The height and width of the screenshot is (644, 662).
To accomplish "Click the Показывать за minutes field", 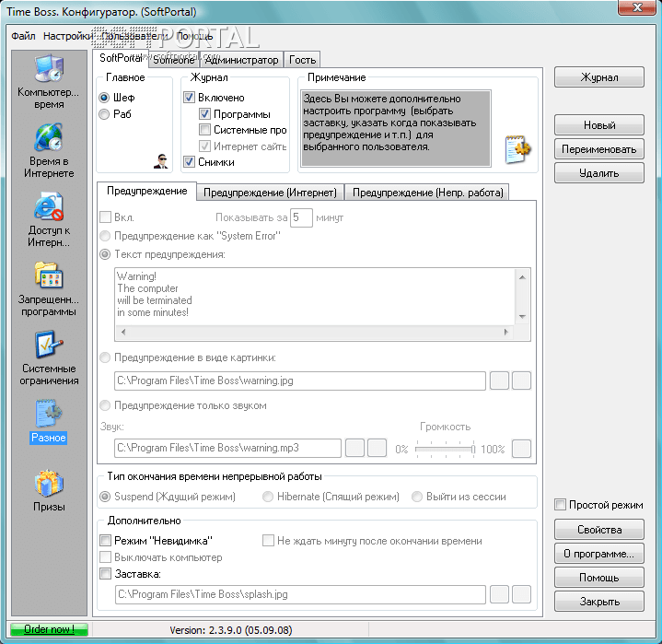I will pos(301,217).
